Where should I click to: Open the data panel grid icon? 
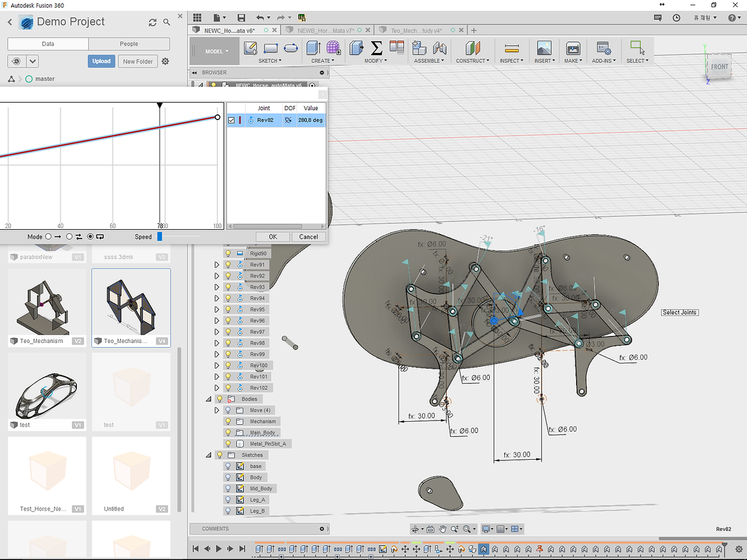(197, 17)
